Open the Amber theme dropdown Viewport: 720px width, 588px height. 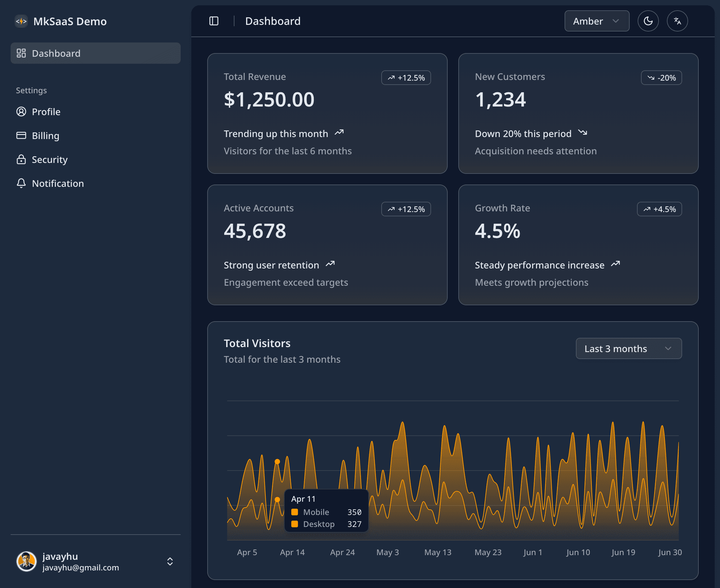click(596, 21)
